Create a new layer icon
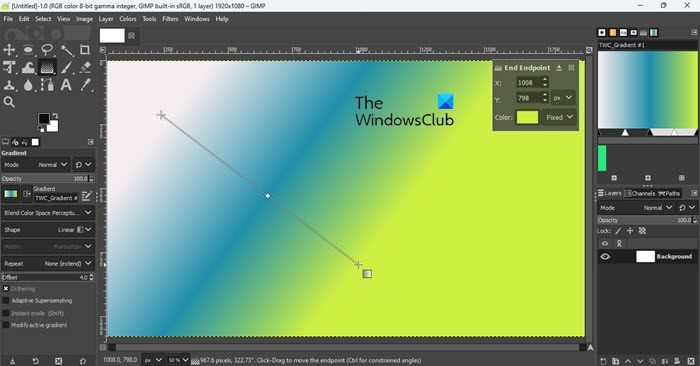Image resolution: width=700 pixels, height=366 pixels. click(x=603, y=361)
